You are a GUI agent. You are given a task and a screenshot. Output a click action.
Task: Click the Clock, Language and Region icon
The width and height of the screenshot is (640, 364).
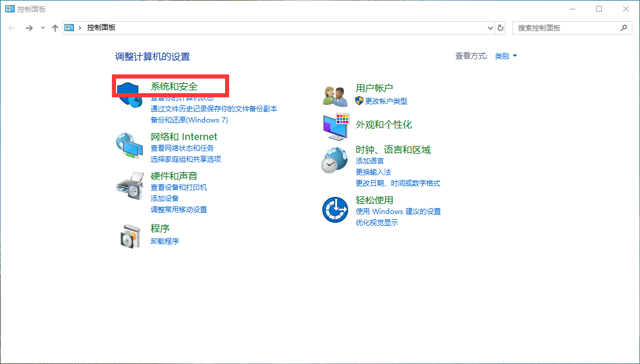pos(335,160)
